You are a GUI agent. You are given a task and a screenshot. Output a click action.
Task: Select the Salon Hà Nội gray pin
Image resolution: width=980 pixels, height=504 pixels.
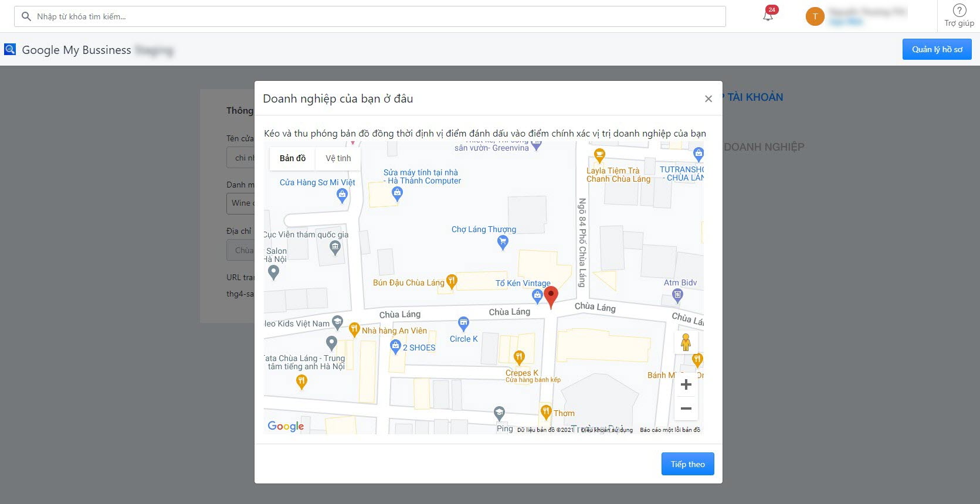273,273
